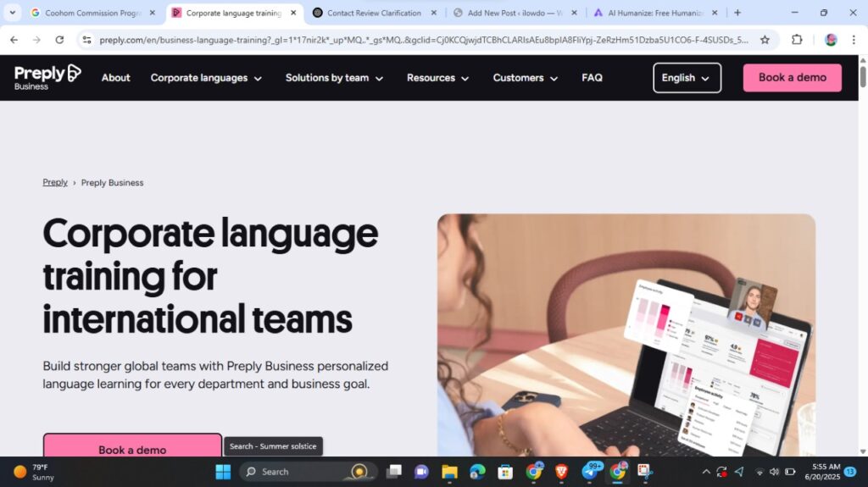Viewport: 868px width, 487px height.
Task: Open Chrome profile avatar
Action: click(831, 40)
